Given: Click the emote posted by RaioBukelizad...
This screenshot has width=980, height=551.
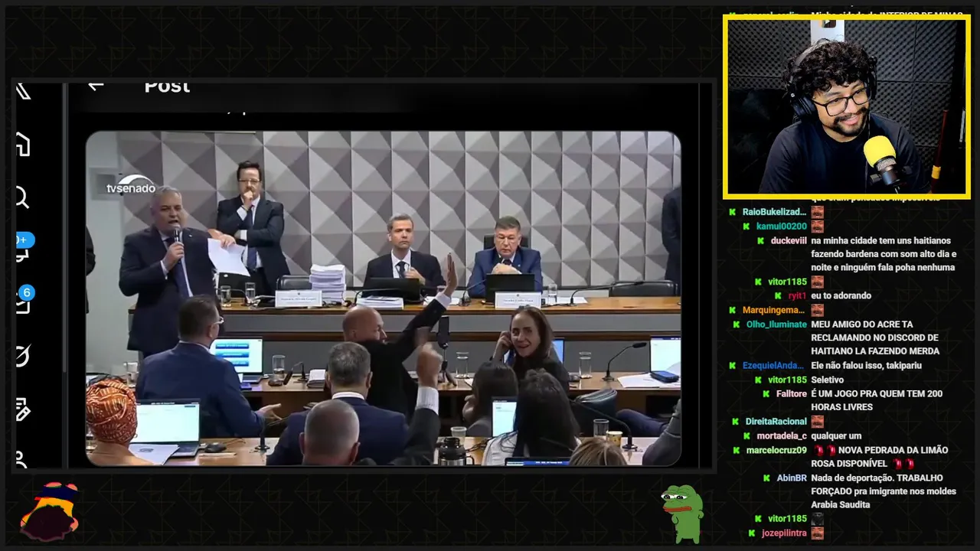Looking at the screenshot, I should pos(818,212).
